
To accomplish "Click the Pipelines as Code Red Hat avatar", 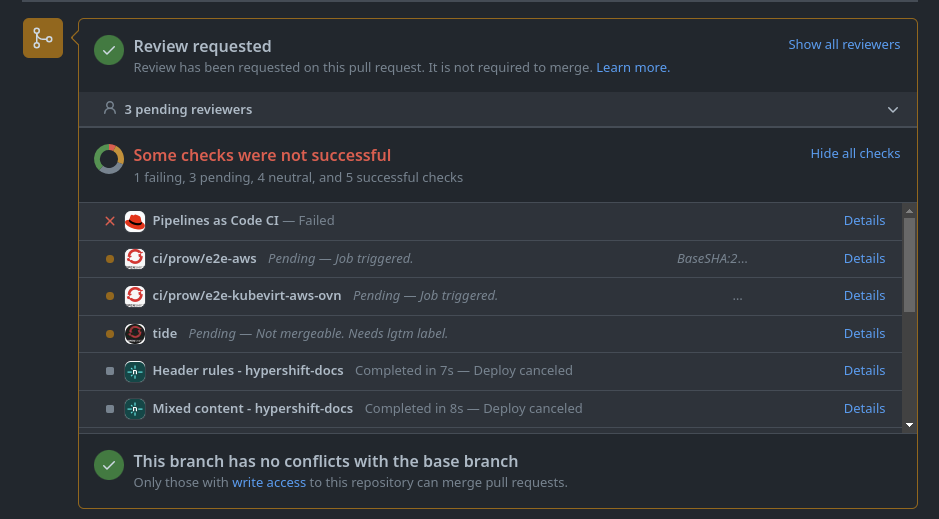I will 135,221.
